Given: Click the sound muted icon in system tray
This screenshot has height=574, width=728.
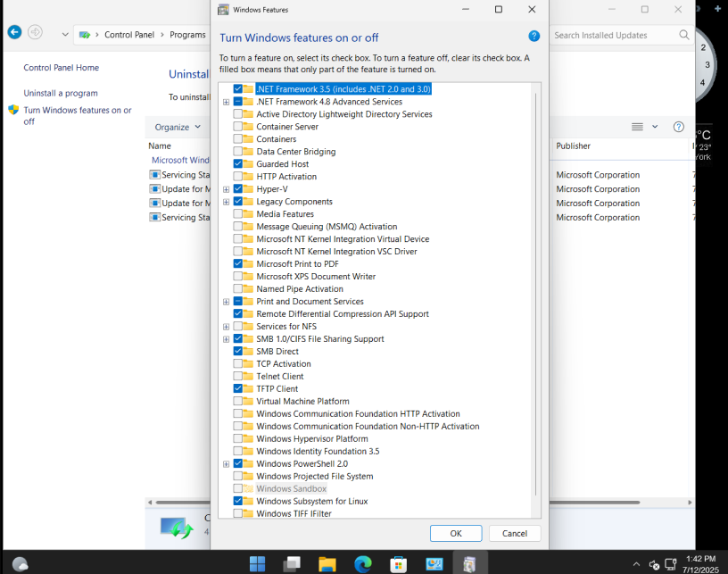Looking at the screenshot, I should tap(654, 565).
